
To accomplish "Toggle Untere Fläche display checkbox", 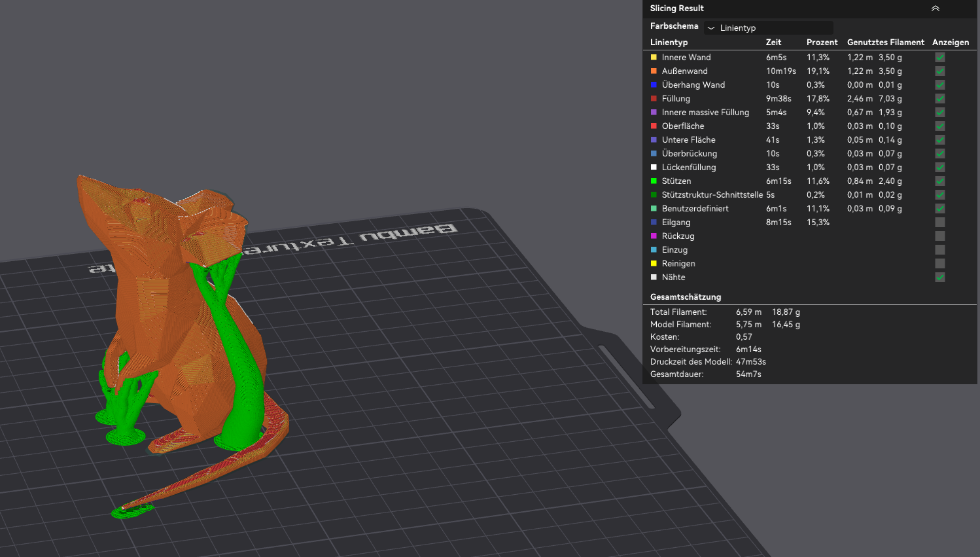I will (940, 140).
